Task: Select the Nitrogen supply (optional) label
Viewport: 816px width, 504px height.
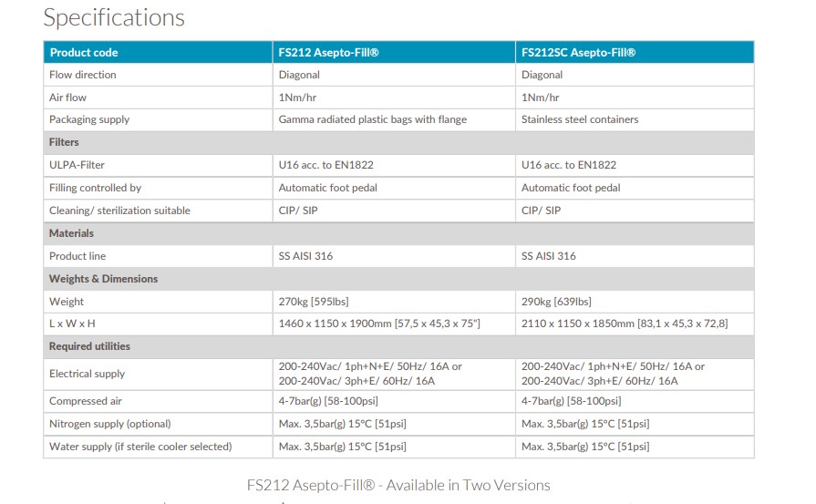Action: click(110, 424)
